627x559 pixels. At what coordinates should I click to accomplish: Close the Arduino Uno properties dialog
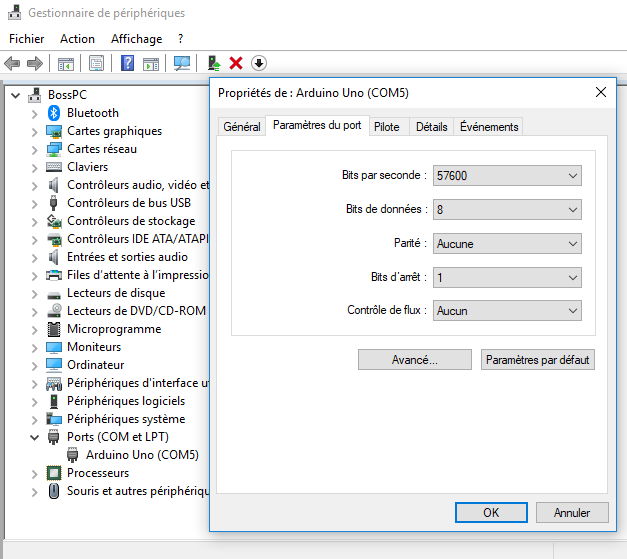tap(601, 92)
